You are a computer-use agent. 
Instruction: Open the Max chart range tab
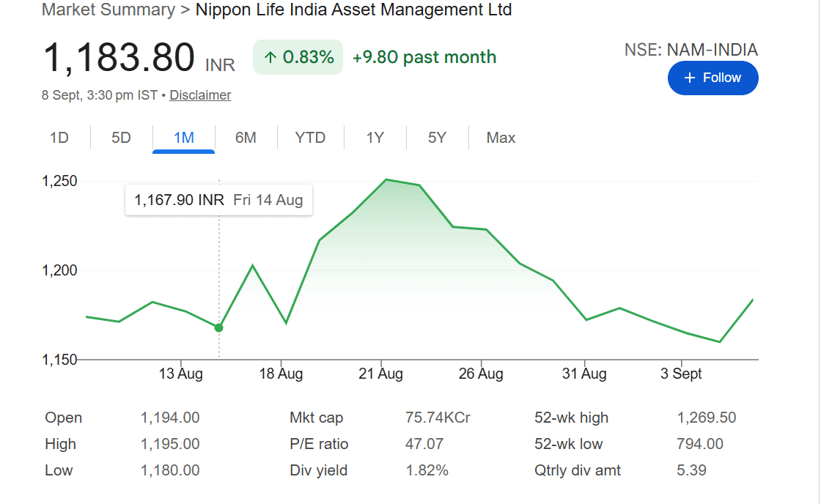(x=501, y=138)
